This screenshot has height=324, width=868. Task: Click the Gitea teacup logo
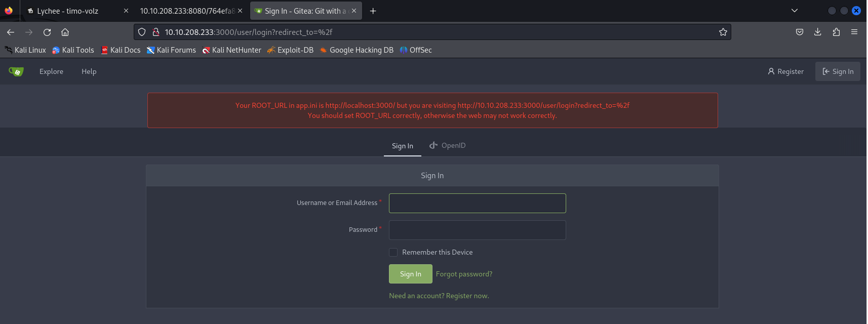(x=16, y=71)
